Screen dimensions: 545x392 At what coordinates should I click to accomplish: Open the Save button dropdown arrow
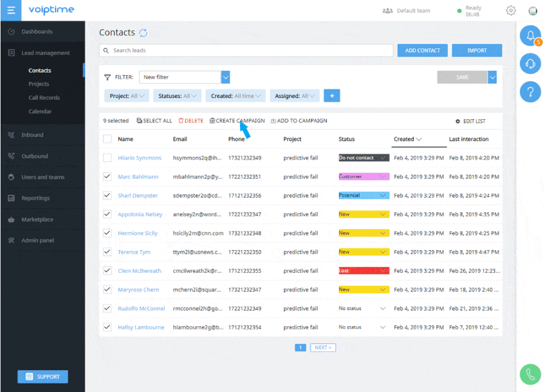(492, 77)
